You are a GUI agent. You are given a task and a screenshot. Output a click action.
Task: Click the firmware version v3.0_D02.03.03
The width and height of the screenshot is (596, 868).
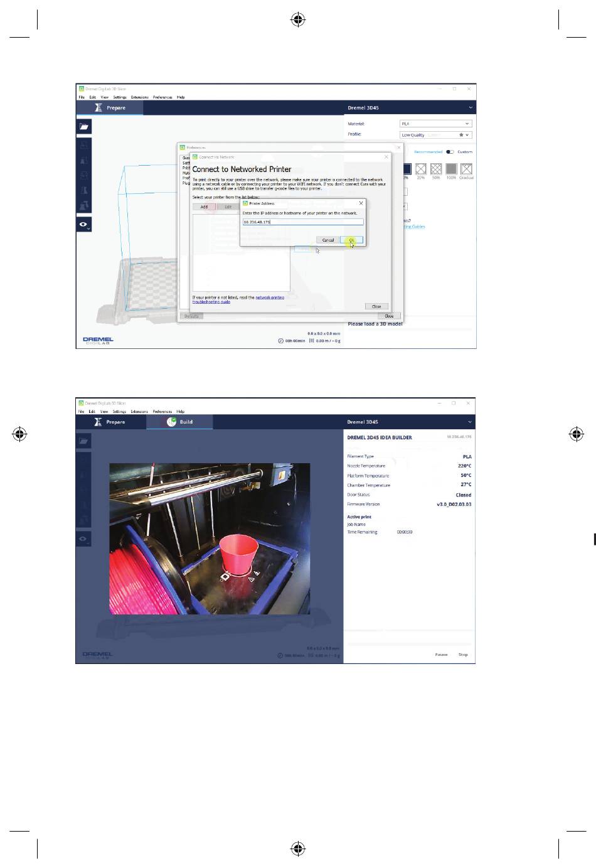[x=454, y=505]
